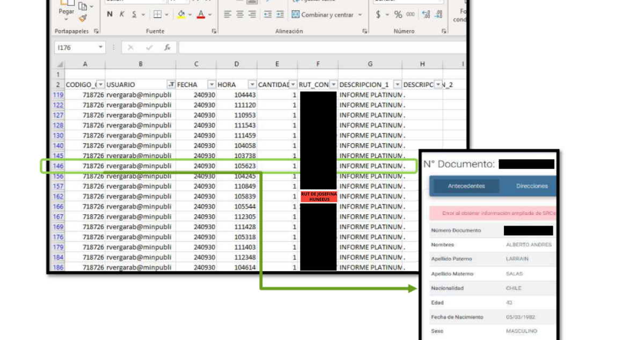This screenshot has width=644, height=340.
Task: Select the red RUT DE JOSEFINA HUNEEUS cell
Action: [319, 197]
